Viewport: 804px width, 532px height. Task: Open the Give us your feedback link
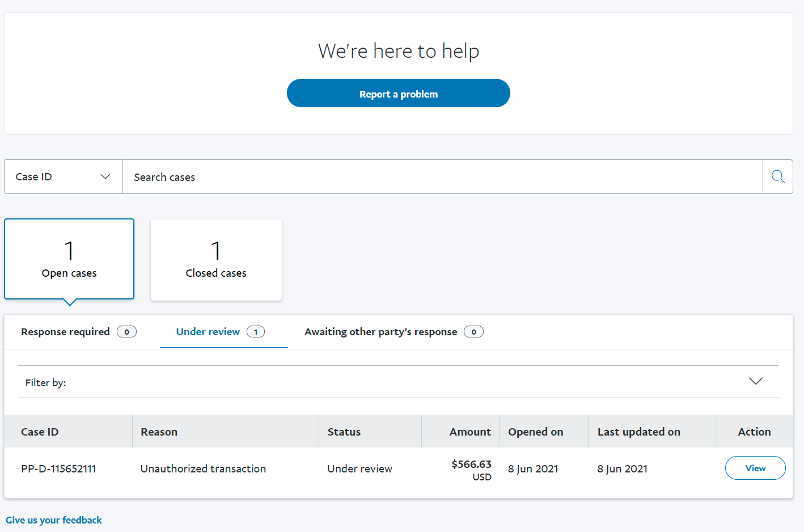click(54, 520)
